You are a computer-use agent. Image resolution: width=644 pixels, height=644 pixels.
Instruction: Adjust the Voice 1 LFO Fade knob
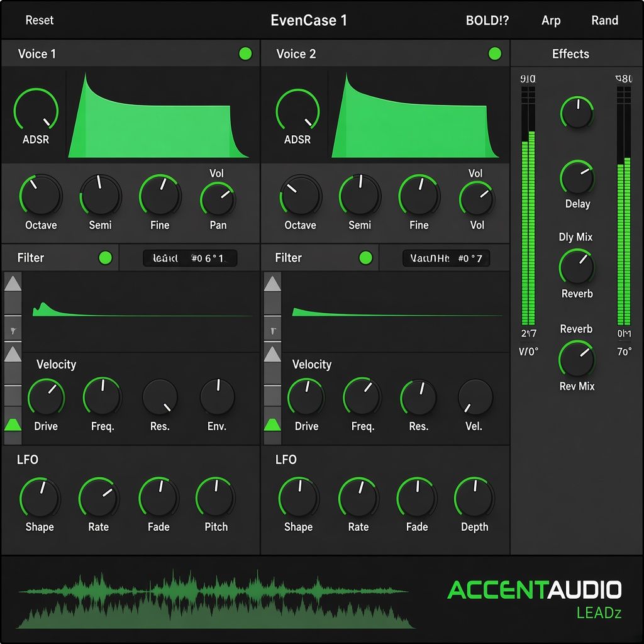[x=158, y=497]
